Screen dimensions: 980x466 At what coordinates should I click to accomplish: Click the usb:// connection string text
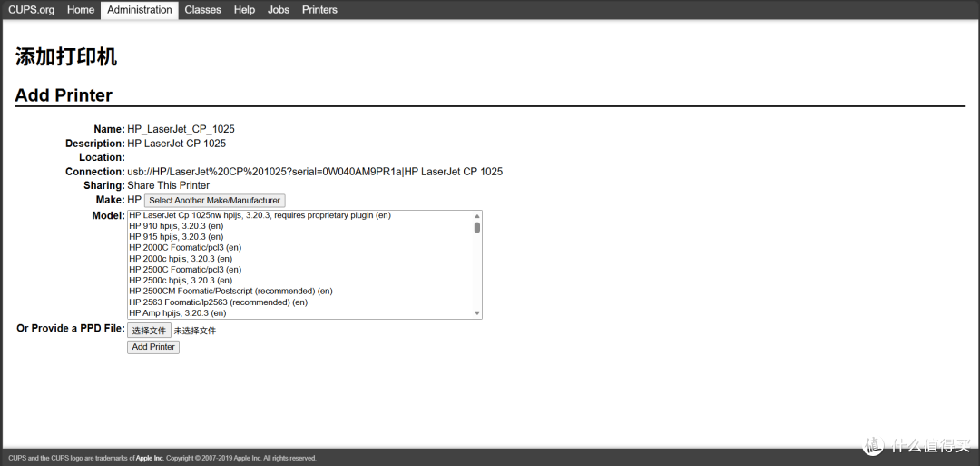coord(315,172)
